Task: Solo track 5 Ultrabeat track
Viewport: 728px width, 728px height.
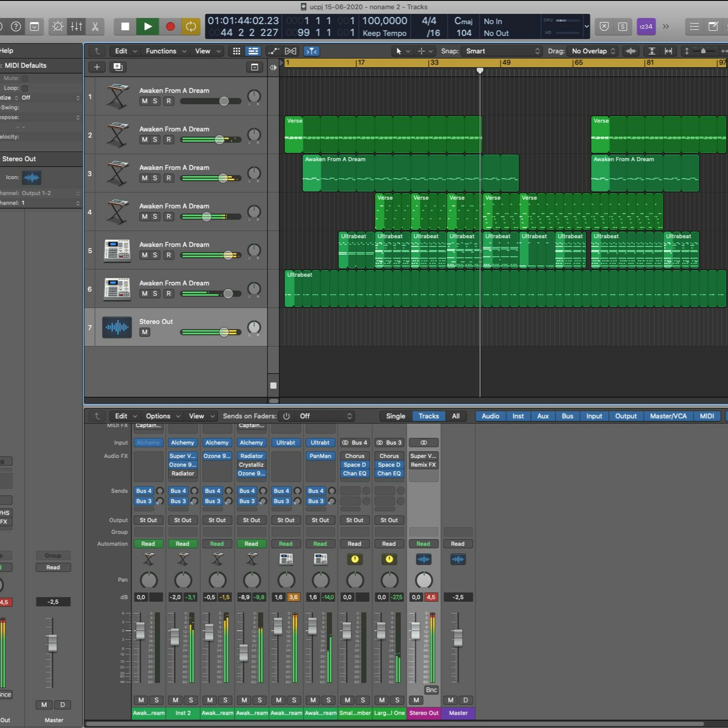Action: 155,255
